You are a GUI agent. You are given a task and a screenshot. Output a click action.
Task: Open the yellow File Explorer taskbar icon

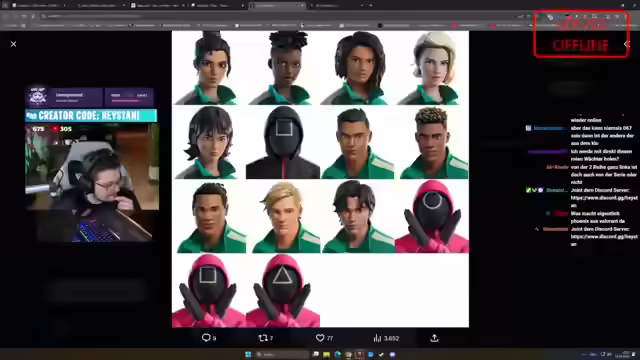click(327, 354)
